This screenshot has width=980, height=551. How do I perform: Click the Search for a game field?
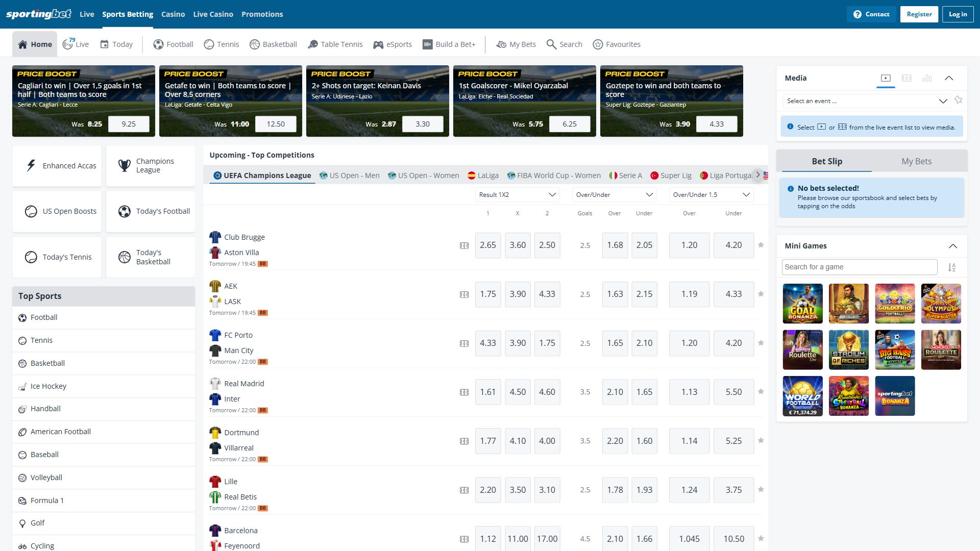860,267
